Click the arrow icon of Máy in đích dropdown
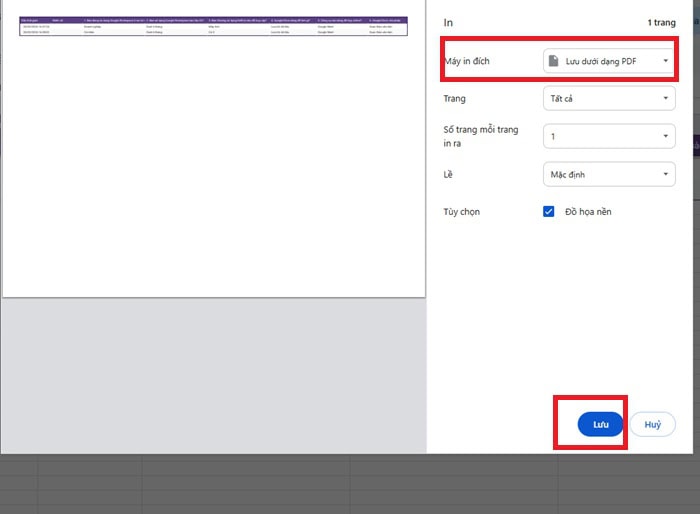Viewport: 700px width, 514px height. [x=666, y=61]
